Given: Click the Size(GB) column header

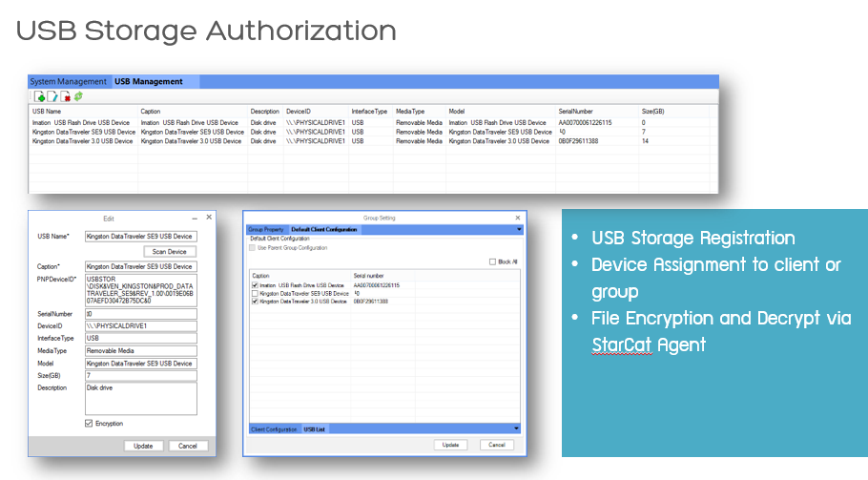Looking at the screenshot, I should coord(652,112).
